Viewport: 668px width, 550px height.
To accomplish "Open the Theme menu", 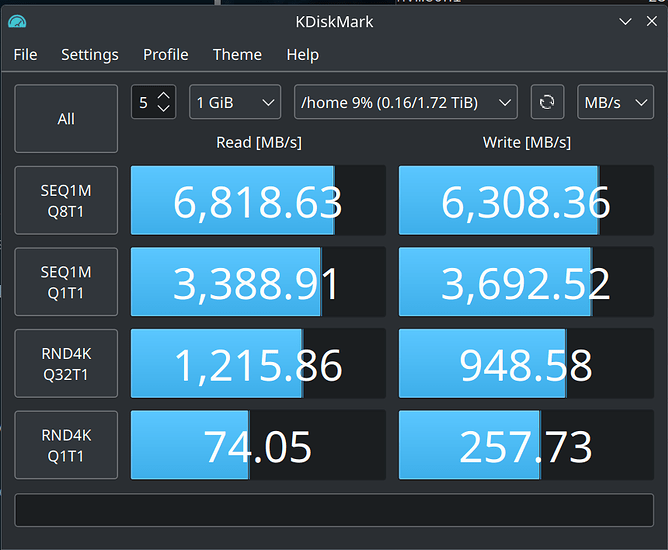I will coord(237,55).
